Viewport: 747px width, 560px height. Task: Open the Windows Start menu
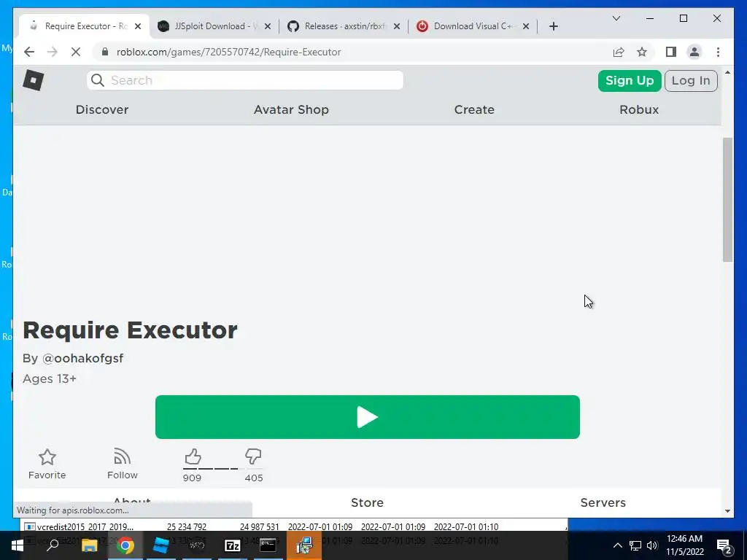[x=18, y=545]
